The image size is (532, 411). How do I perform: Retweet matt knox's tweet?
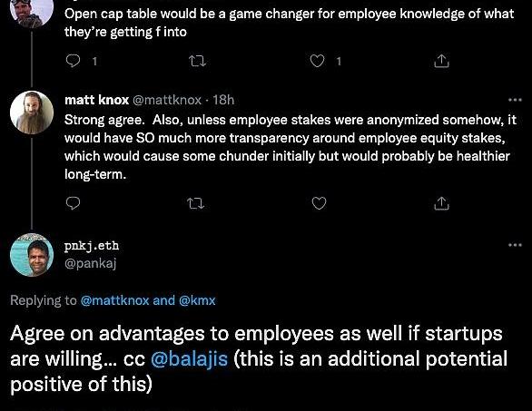pos(196,203)
